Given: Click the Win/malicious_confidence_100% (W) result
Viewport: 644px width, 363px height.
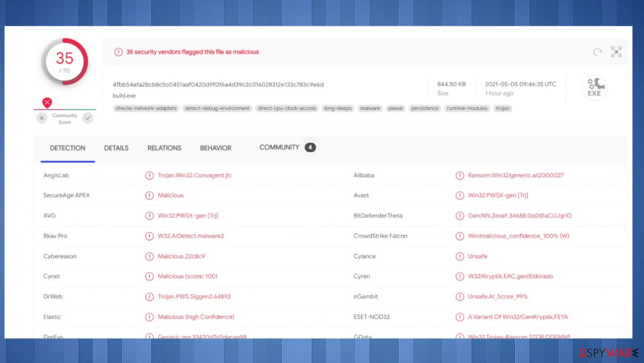Looking at the screenshot, I should [519, 236].
